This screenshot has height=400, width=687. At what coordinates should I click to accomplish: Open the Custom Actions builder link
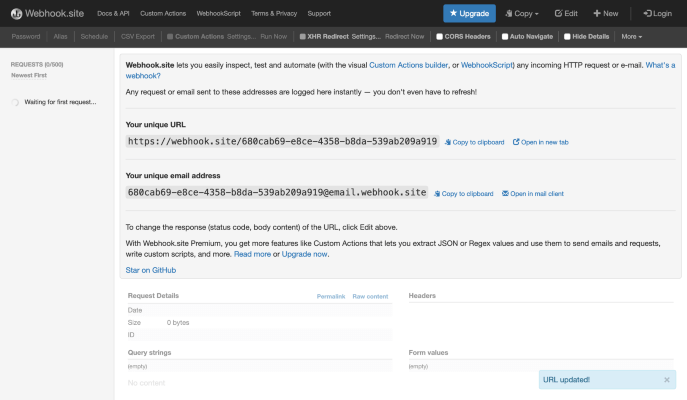coord(408,65)
